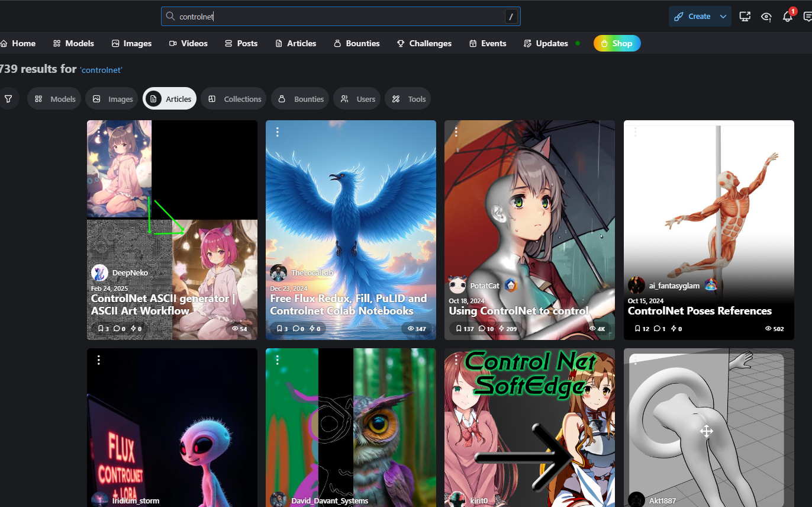Open three-dot menu on kirit0 card
The height and width of the screenshot is (507, 812).
pos(456,360)
